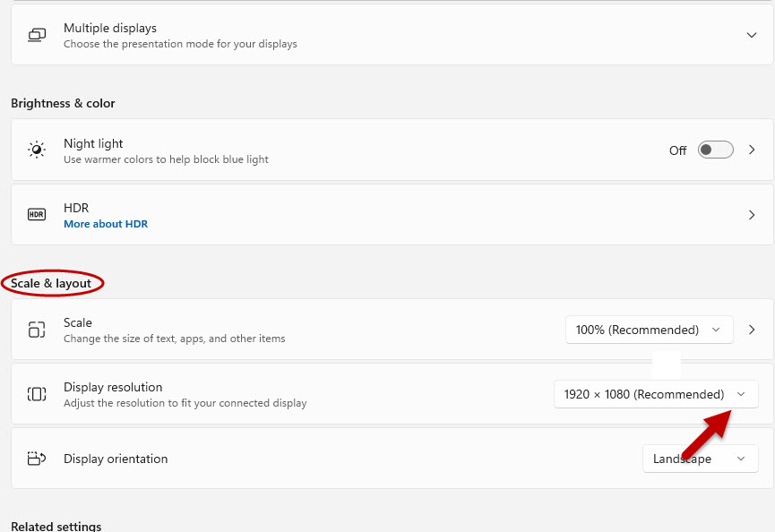Click the Night light label
The height and width of the screenshot is (532, 775).
tap(93, 143)
